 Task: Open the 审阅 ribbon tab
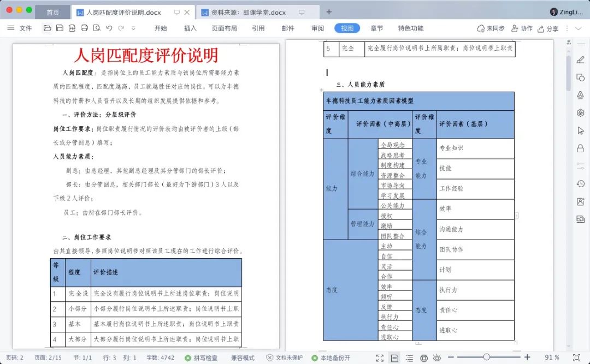click(x=317, y=28)
